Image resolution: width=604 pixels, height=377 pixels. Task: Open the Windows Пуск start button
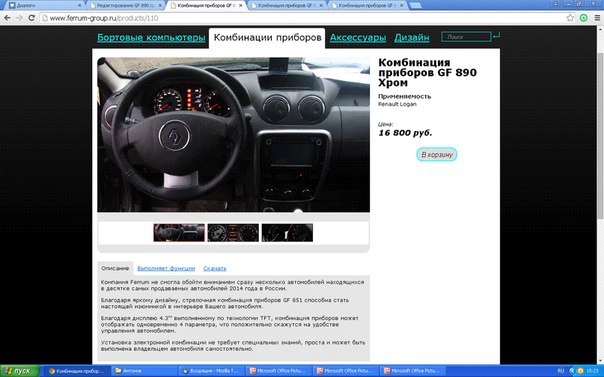19,371
